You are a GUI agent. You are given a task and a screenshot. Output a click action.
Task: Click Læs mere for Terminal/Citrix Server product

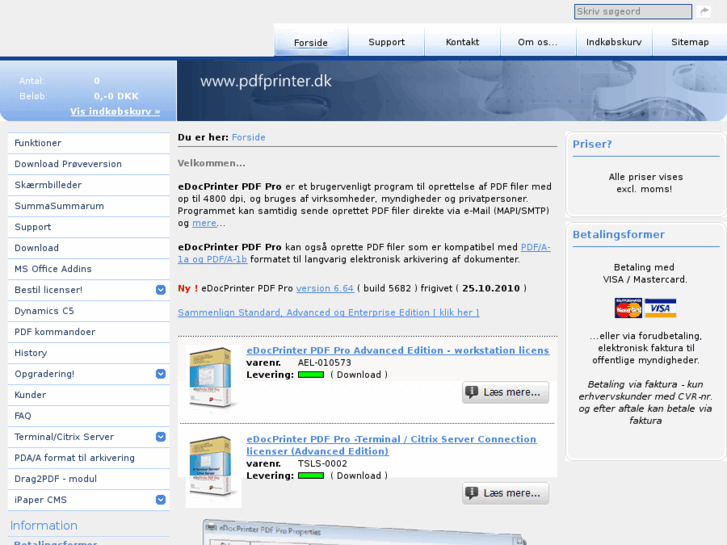[x=505, y=493]
